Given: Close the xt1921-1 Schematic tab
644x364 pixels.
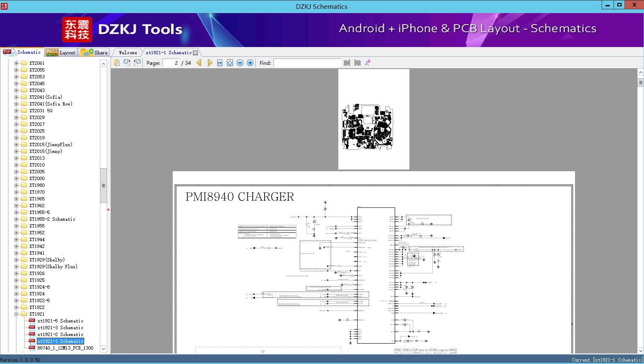Looking at the screenshot, I should [195, 53].
